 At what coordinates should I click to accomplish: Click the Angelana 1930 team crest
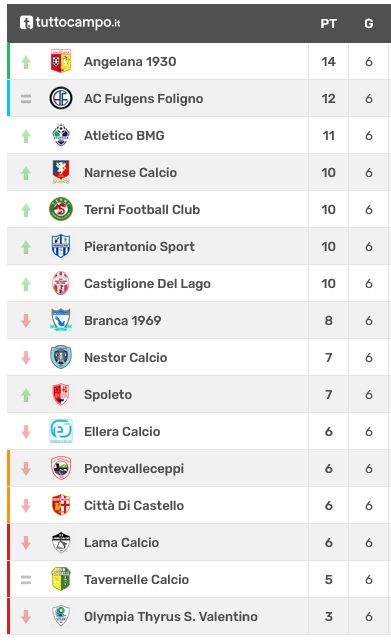point(61,62)
